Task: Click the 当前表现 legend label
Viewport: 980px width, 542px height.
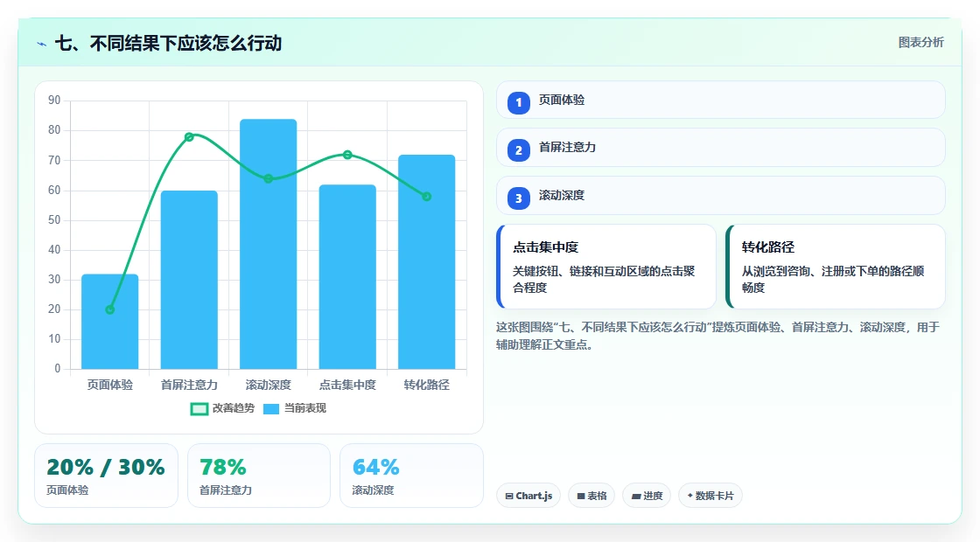Action: pos(305,408)
